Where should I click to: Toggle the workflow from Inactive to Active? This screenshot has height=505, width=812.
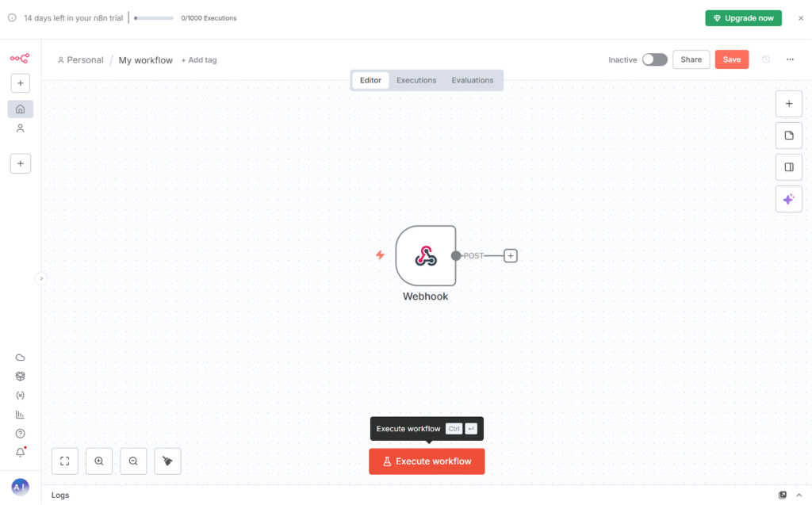point(654,59)
